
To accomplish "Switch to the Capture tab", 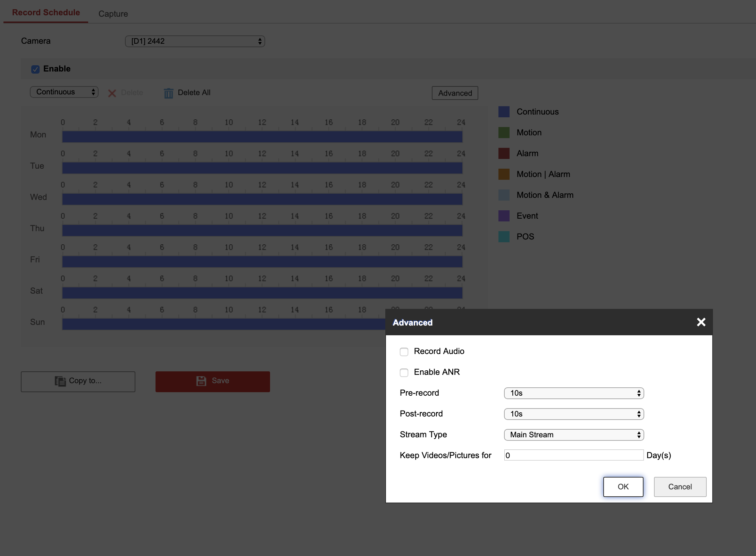I will (x=113, y=14).
